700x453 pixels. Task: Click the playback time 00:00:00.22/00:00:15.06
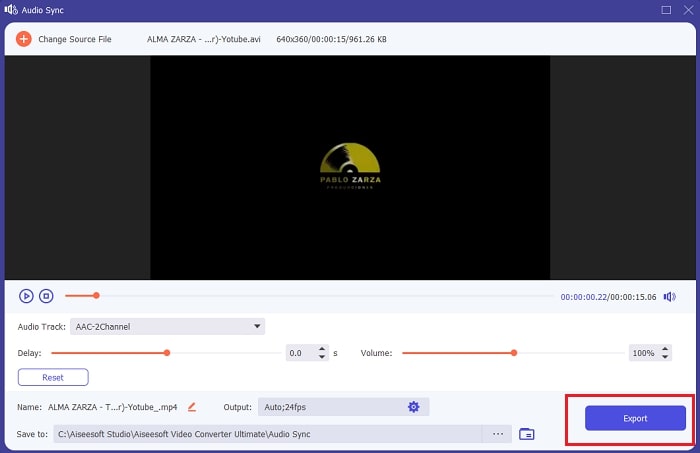(x=608, y=297)
